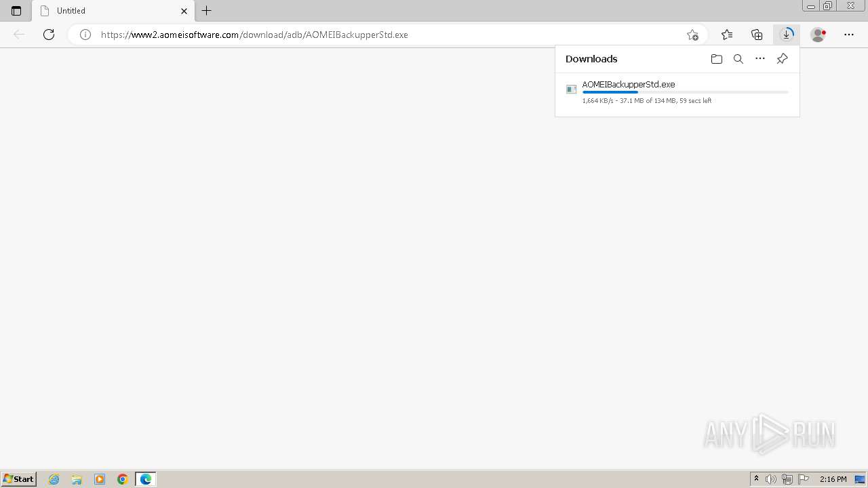This screenshot has width=868, height=488.
Task: Launch Google Chrome from taskbar
Action: point(123,479)
